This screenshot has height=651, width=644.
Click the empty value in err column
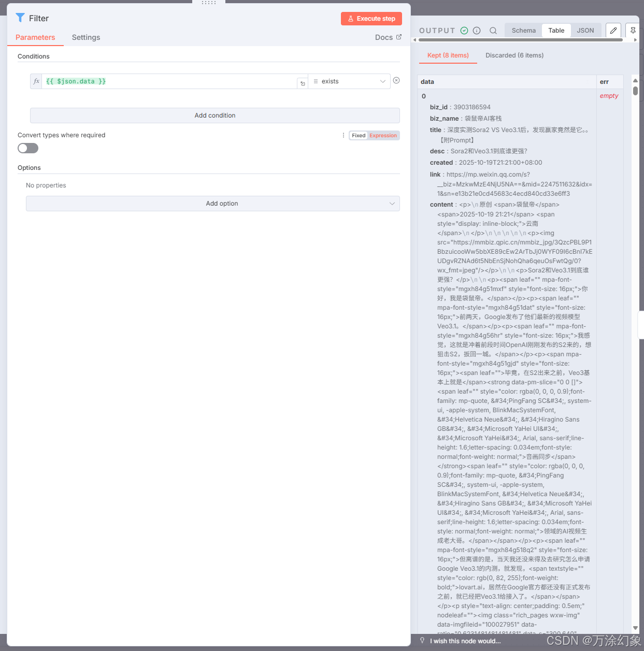pyautogui.click(x=609, y=96)
